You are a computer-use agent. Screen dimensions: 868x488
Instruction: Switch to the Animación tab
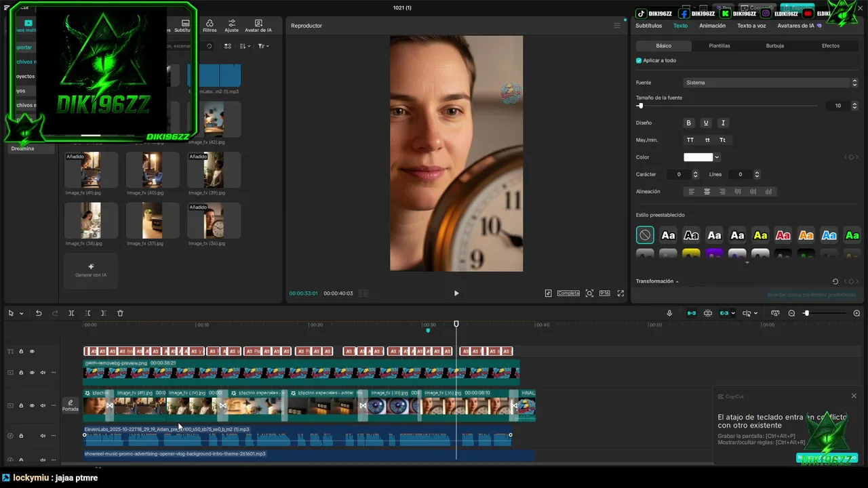click(x=712, y=26)
